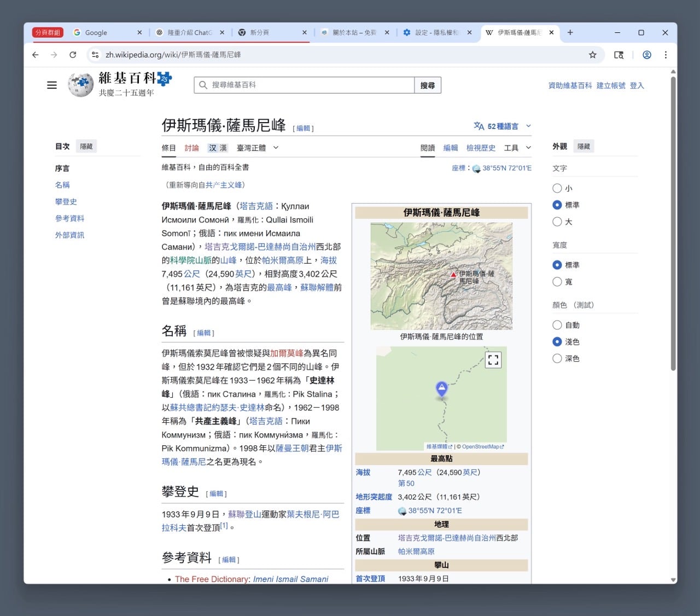Bookmark this page with the star icon
The width and height of the screenshot is (700, 616).
[x=593, y=55]
